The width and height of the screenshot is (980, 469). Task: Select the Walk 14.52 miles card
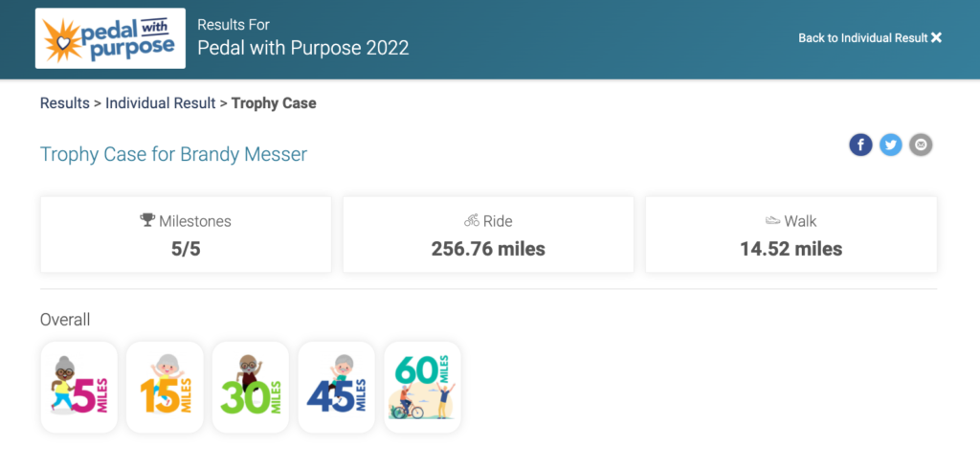[791, 234]
